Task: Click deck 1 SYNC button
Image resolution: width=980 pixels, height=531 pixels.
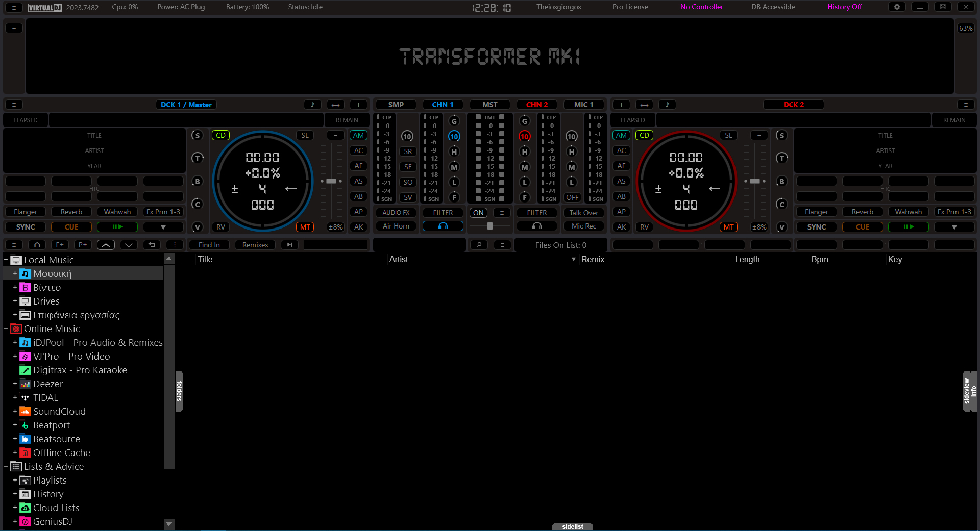Action: 26,227
